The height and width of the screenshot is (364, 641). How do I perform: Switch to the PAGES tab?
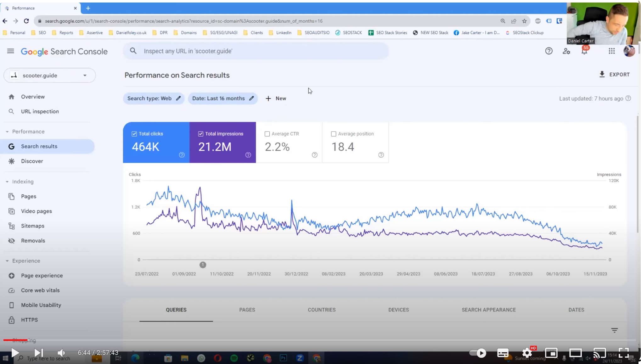pyautogui.click(x=247, y=310)
